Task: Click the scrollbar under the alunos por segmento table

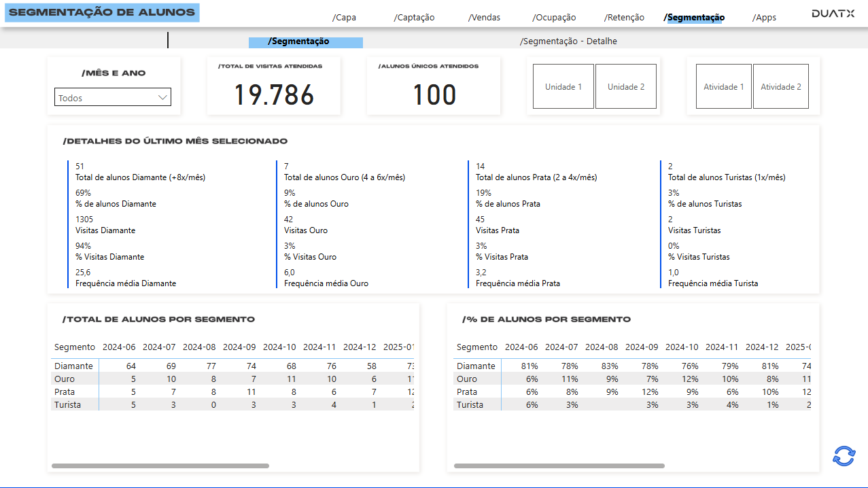Action: (x=161, y=466)
